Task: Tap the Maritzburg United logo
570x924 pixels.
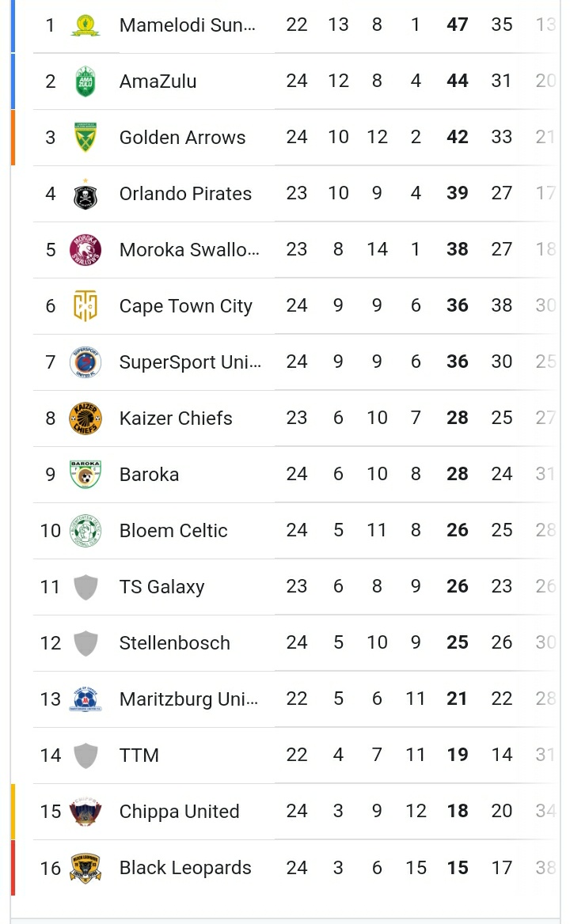Action: point(85,699)
